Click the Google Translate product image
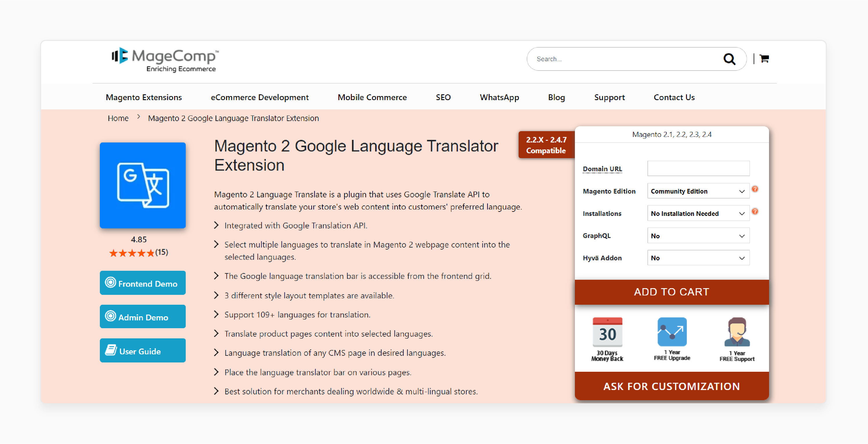Viewport: 868px width, 444px height. (142, 185)
